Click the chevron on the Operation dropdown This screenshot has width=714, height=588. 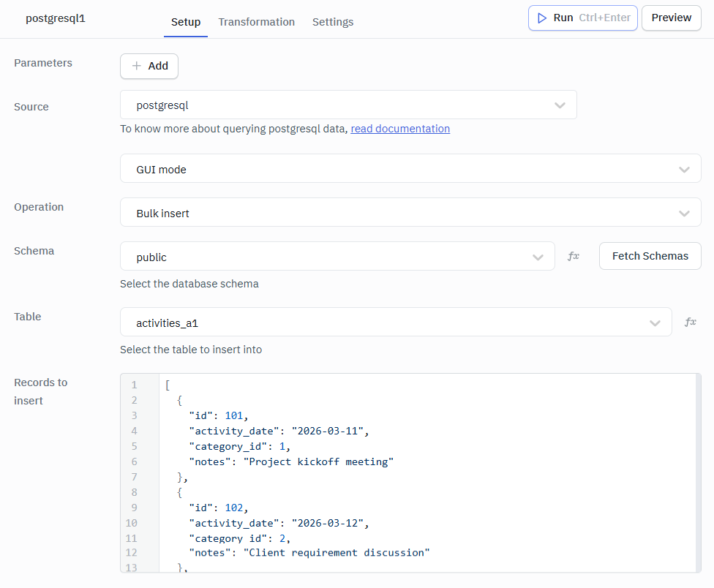coord(685,213)
